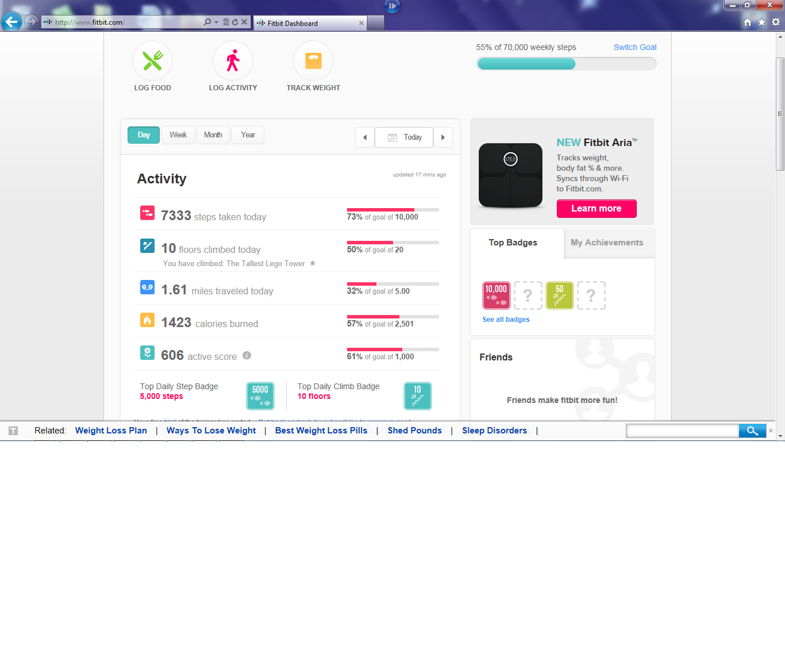
Task: Open the browser favorites star
Action: pos(761,22)
